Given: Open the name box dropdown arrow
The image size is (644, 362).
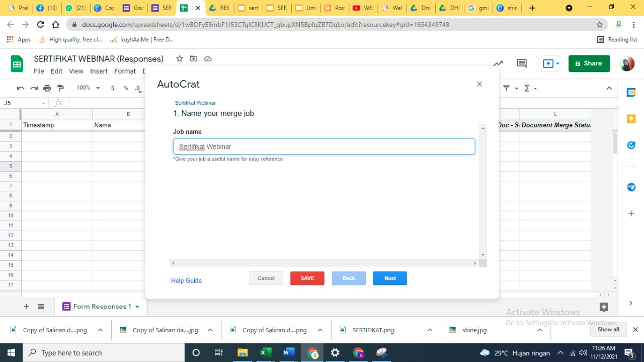Looking at the screenshot, I should pos(44,103).
